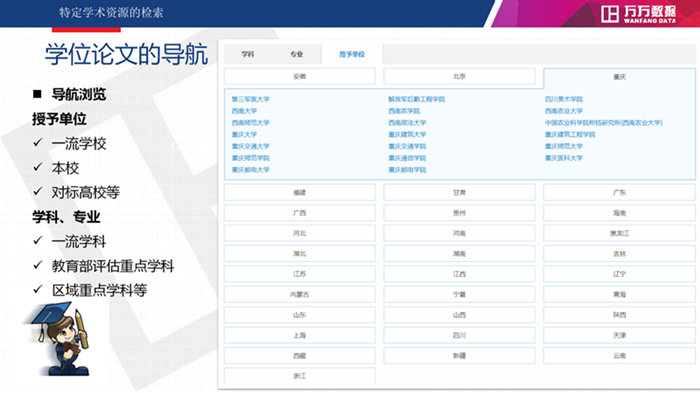This screenshot has height=393, width=700.
Task: Open the 西南政法大学 link
Action: [407, 122]
